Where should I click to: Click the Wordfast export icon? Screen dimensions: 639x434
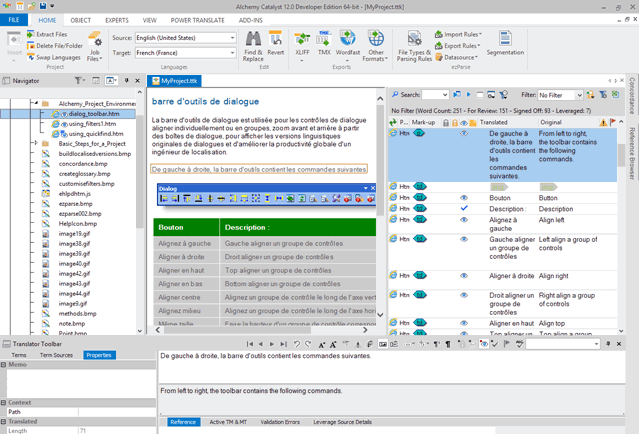coord(348,39)
